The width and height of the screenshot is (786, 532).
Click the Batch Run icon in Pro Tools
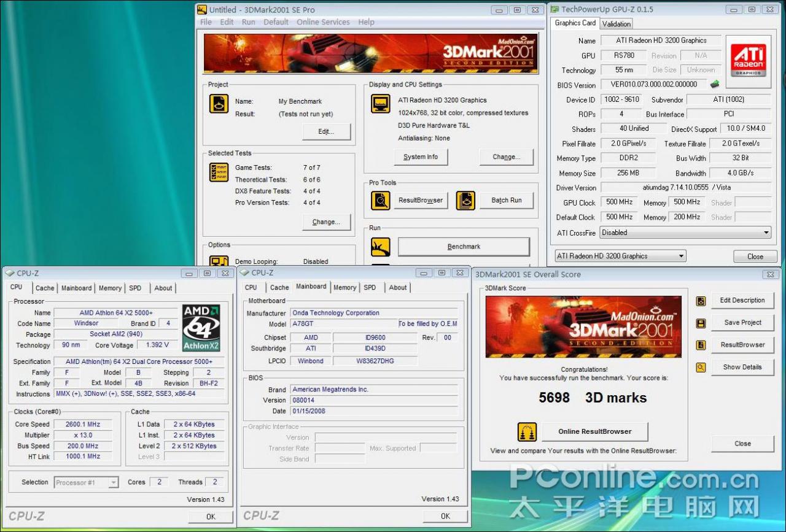466,201
